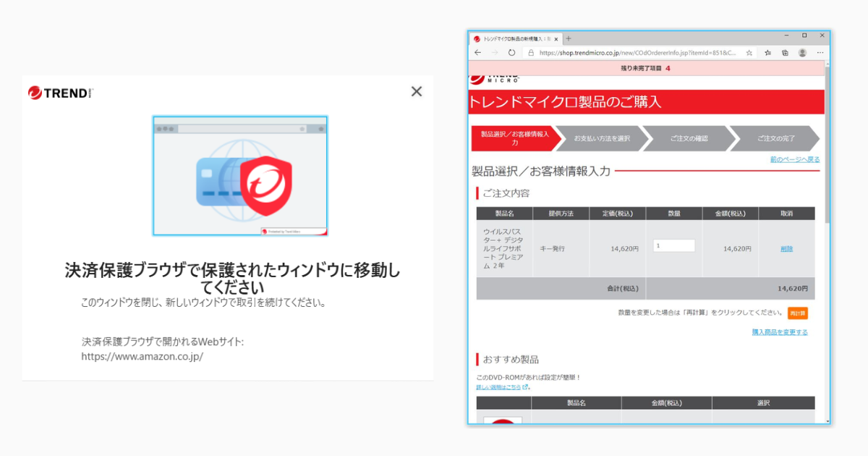Click the ご注文内容 section heading
The width and height of the screenshot is (868, 456).
tap(506, 193)
